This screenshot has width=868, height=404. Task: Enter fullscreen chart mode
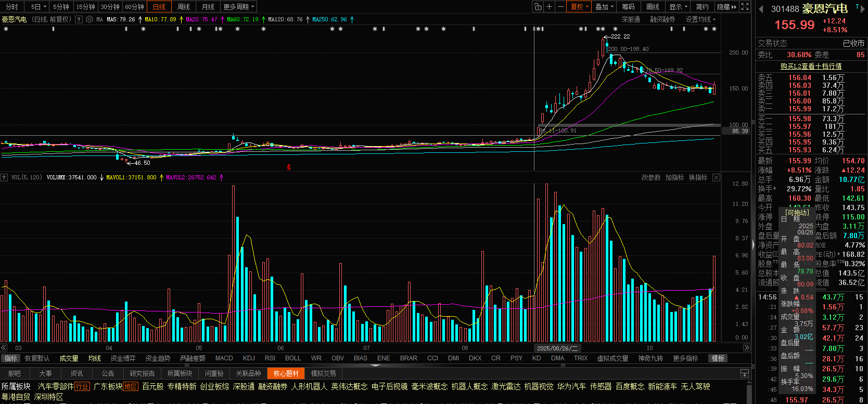[x=745, y=7]
